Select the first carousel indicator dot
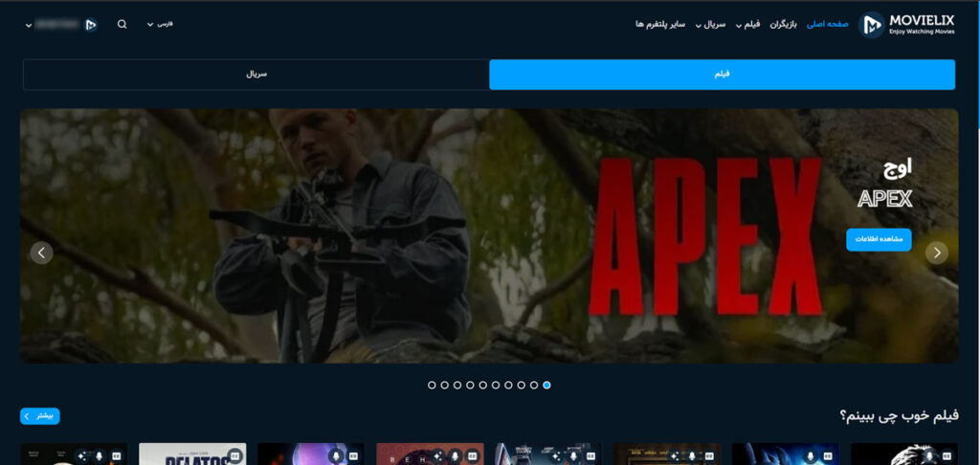The image size is (980, 465). 432,385
